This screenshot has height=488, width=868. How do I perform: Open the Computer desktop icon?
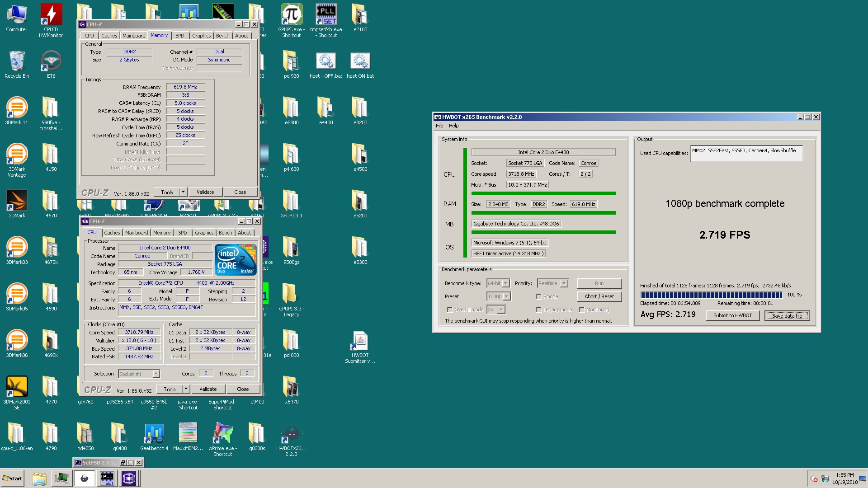pyautogui.click(x=17, y=18)
